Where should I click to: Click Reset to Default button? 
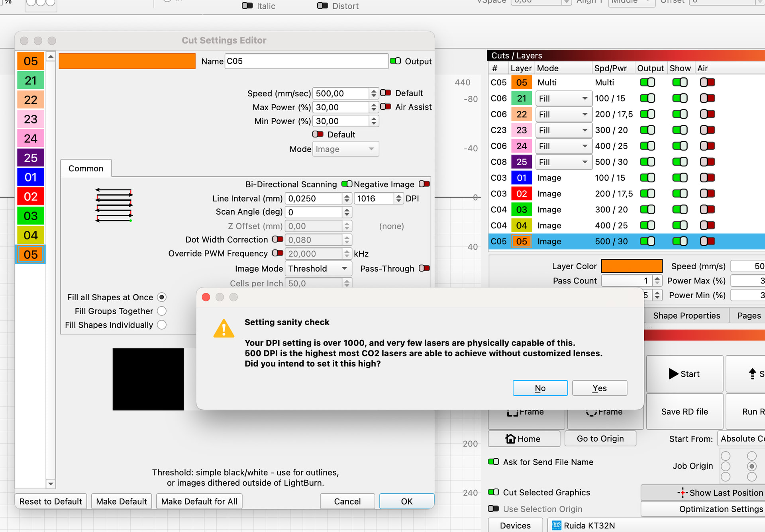pyautogui.click(x=51, y=501)
